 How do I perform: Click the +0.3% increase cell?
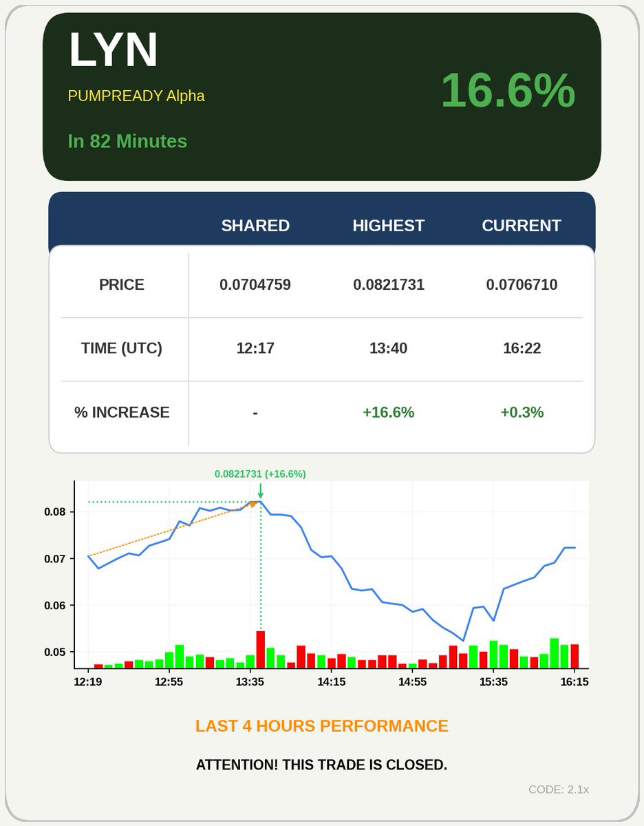tap(522, 412)
